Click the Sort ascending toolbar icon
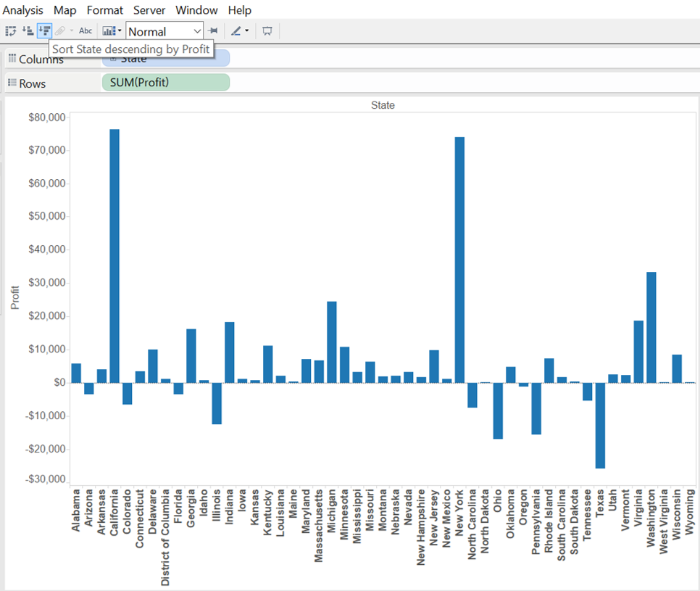This screenshot has height=591, width=700. click(28, 31)
